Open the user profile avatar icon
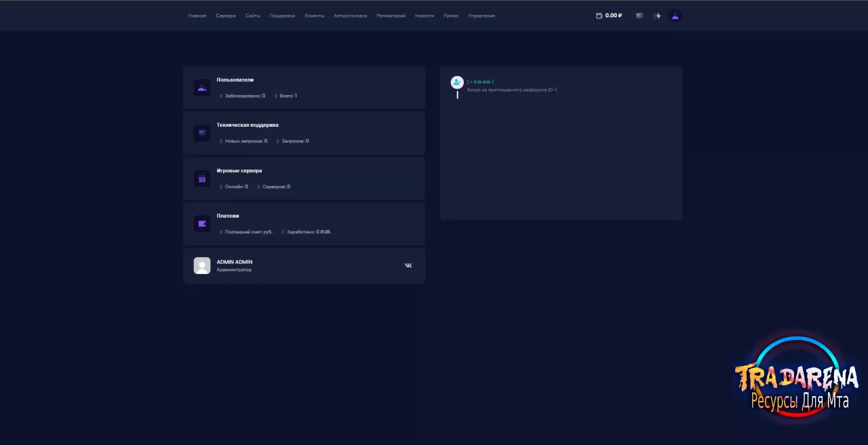Viewport: 868px width, 445px height. (675, 16)
